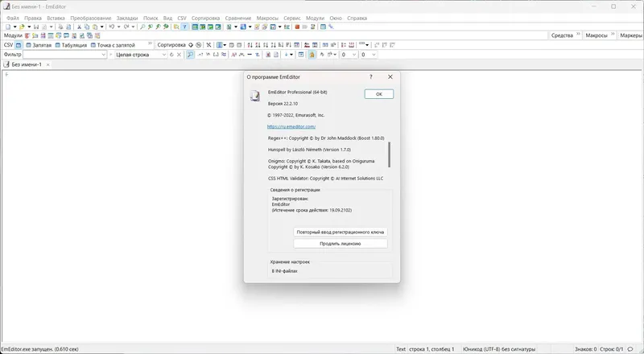The height and width of the screenshot is (354, 644).
Task: Click the Find magnifier icon in main toolbar
Action: (142, 27)
